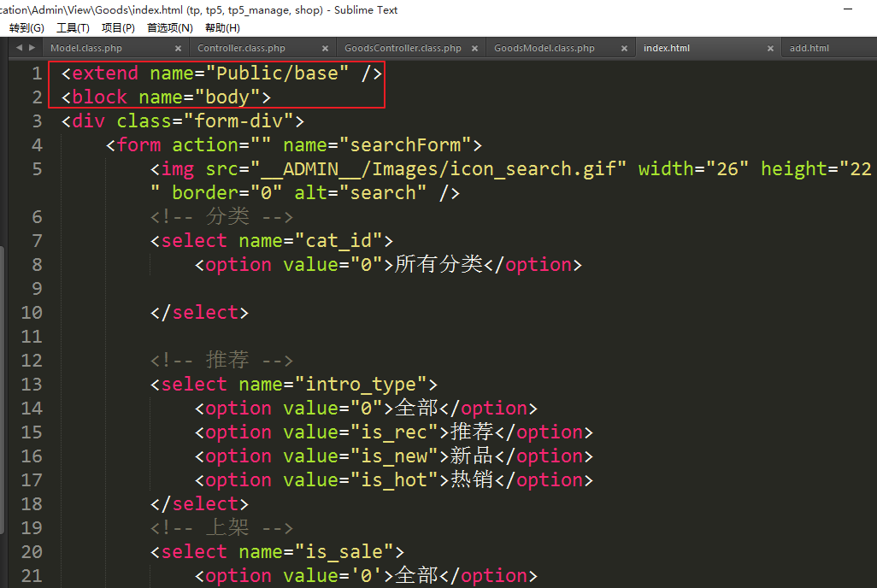Switch to the GoodsController.class.php tab
The width and height of the screenshot is (877, 588).
[403, 49]
